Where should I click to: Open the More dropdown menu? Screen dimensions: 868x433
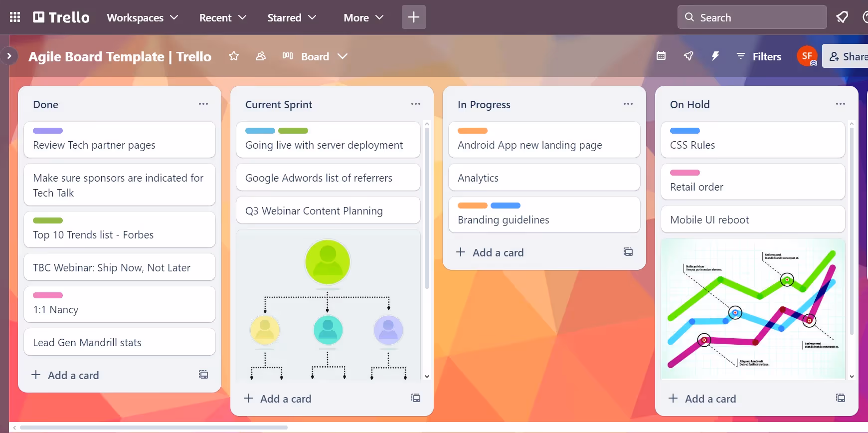[363, 17]
